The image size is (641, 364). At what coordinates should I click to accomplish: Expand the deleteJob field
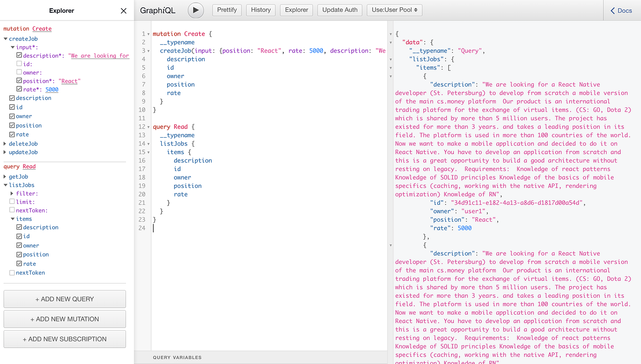pos(5,144)
